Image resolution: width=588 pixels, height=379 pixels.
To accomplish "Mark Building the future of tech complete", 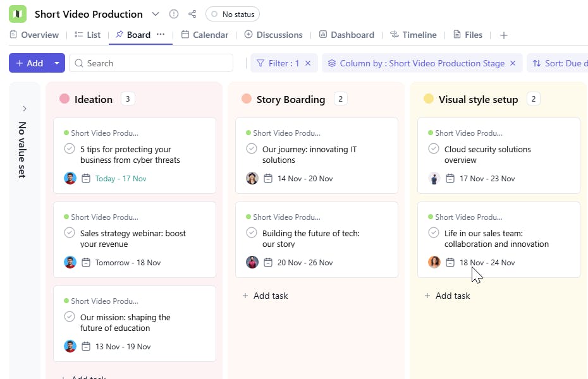I will [252, 233].
